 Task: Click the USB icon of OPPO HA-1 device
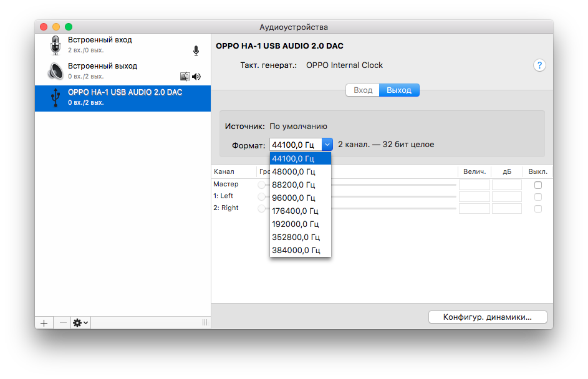[x=55, y=97]
